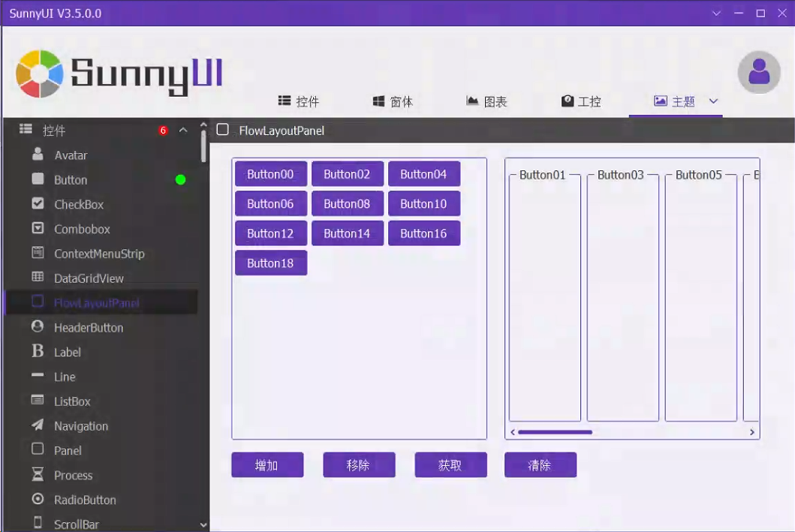Click the sidebar scroll-up arrow

point(203,124)
